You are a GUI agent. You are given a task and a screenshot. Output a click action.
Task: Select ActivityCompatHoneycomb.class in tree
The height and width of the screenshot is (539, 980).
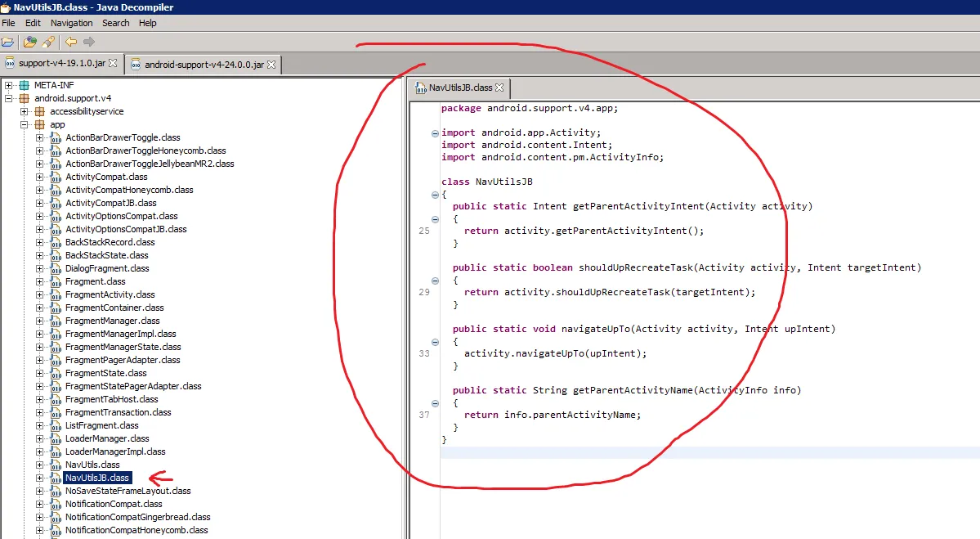(129, 190)
